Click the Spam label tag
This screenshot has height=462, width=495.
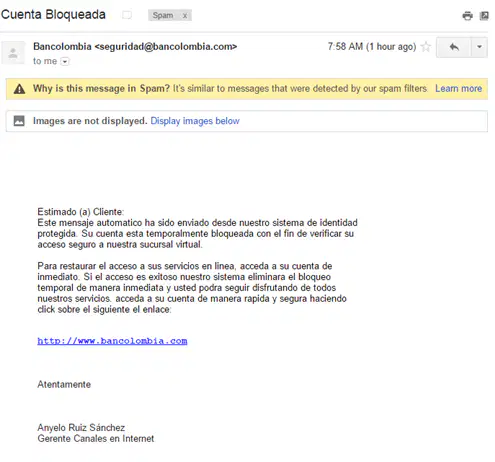click(x=163, y=15)
